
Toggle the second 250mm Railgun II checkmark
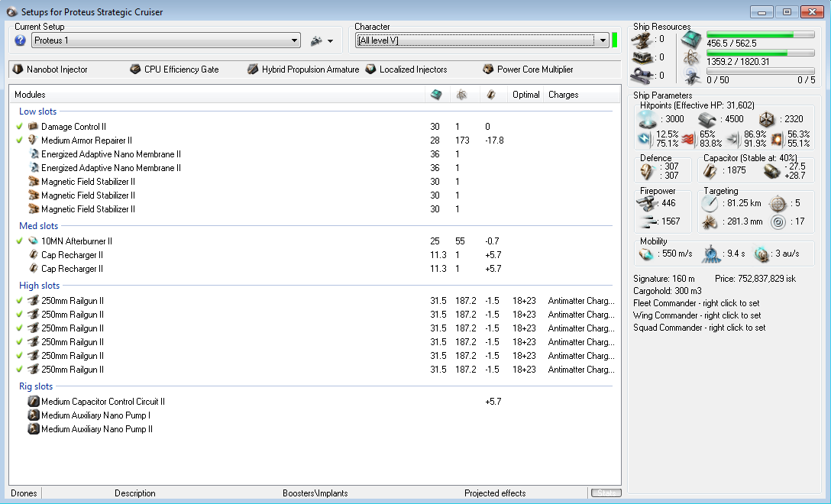(x=20, y=315)
